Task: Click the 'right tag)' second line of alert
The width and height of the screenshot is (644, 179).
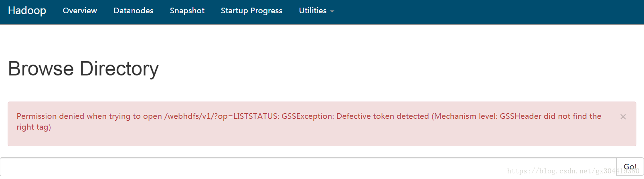Action: click(x=34, y=127)
